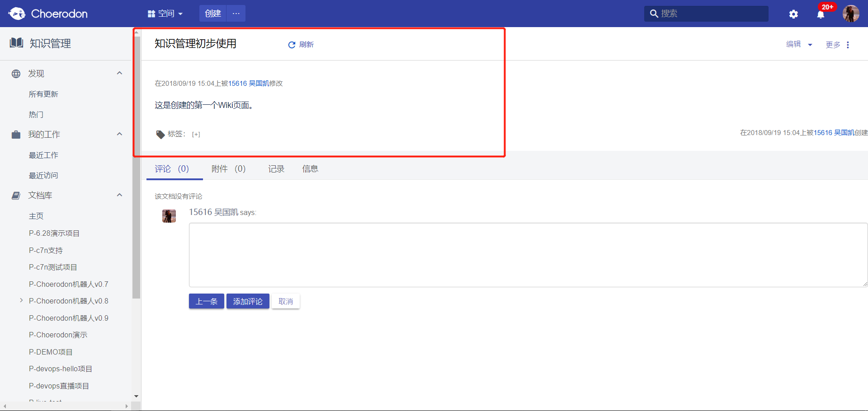Image resolution: width=868 pixels, height=411 pixels.
Task: Open notifications bell with 20+ badge
Action: tap(821, 14)
